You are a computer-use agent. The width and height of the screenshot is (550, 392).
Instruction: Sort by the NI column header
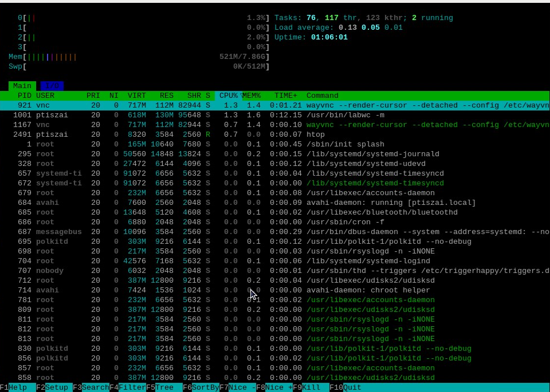tap(113, 96)
